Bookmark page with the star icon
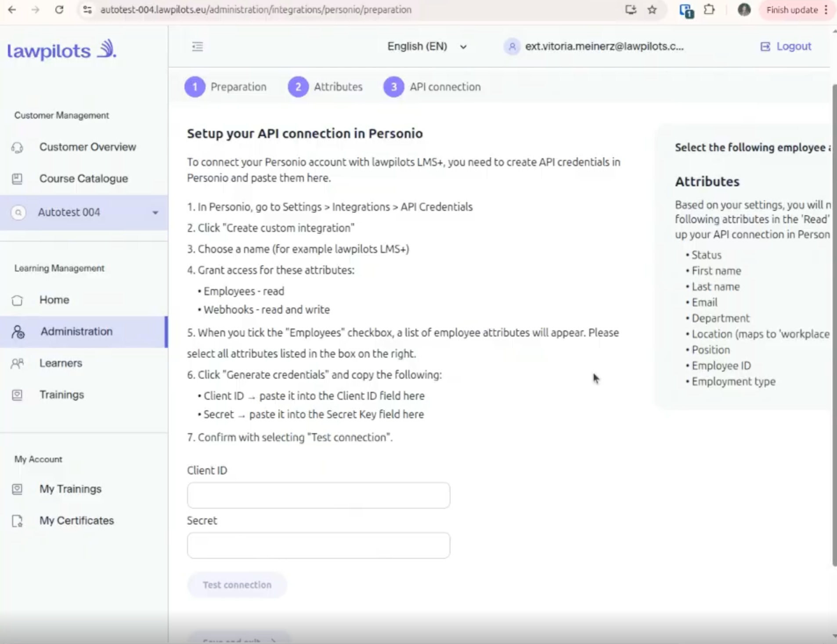This screenshot has width=837, height=644. pos(652,10)
